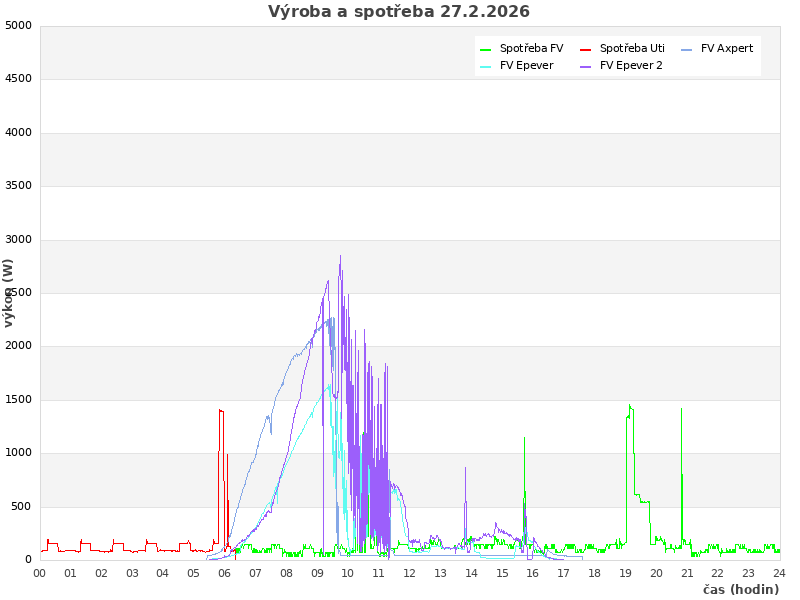Click the purple FV Epever 2 legend swatch
Image resolution: width=800 pixels, height=600 pixels.
pyautogui.click(x=586, y=66)
